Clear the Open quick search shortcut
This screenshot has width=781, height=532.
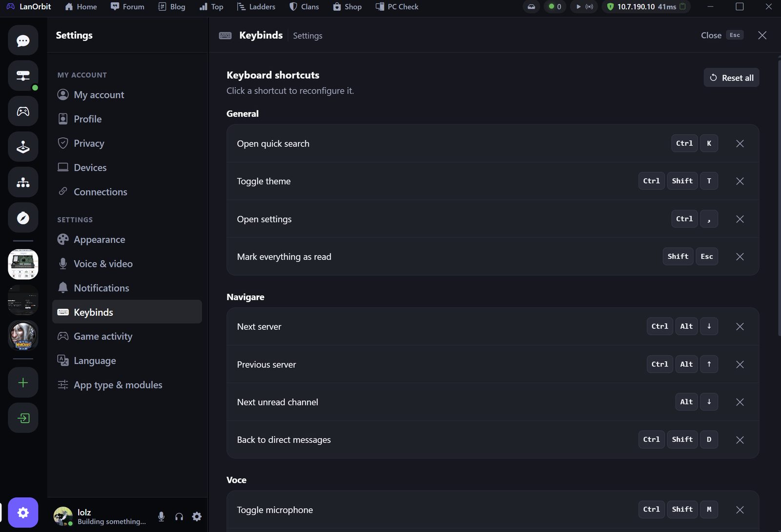click(x=740, y=143)
